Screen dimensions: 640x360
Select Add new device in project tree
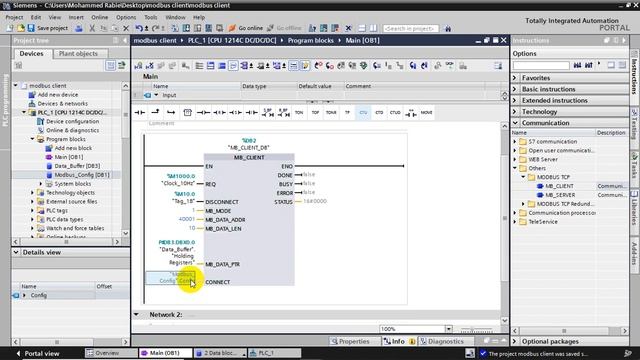[x=58, y=94]
